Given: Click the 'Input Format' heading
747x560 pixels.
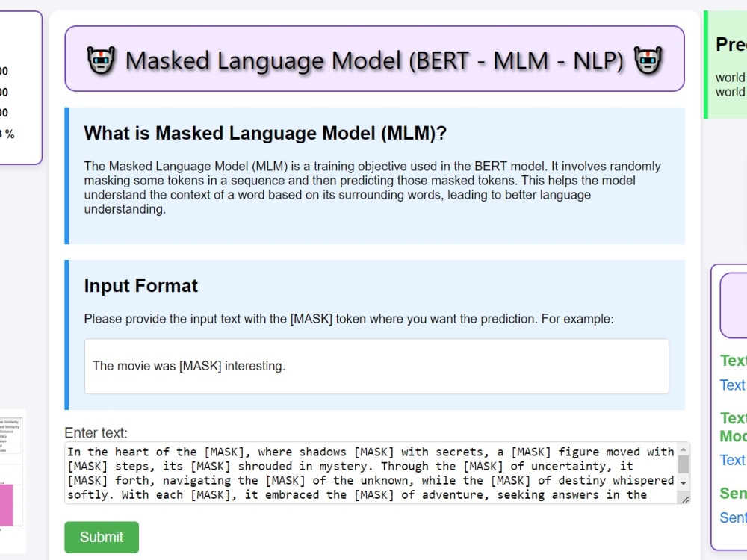Looking at the screenshot, I should (141, 286).
